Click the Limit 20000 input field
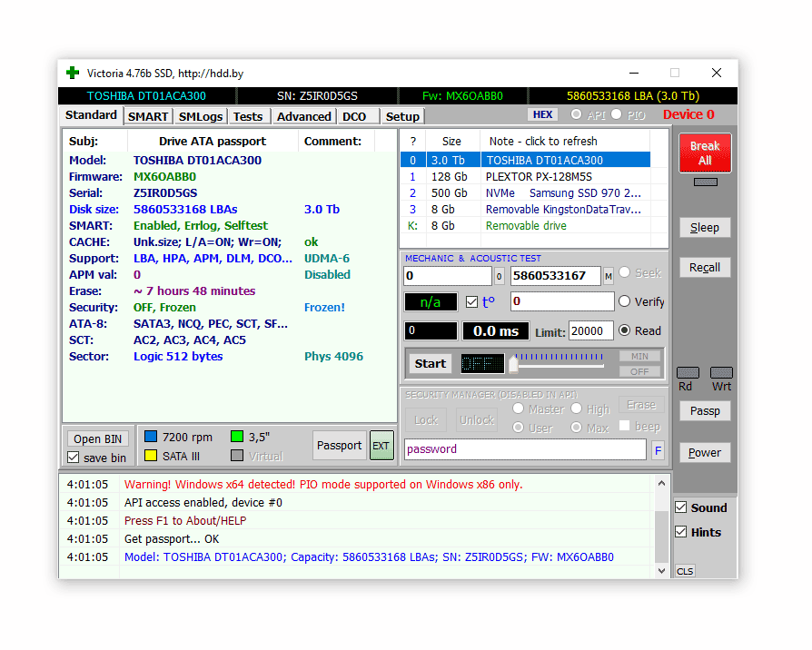This screenshot has height=650, width=812. pos(591,330)
